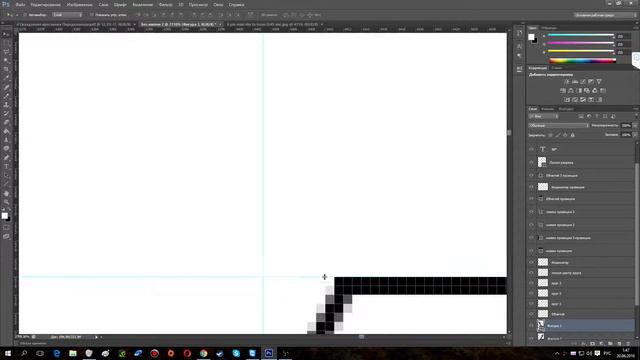This screenshot has width=640, height=360.
Task: Open the Фильтр menu
Action: coord(165,4)
